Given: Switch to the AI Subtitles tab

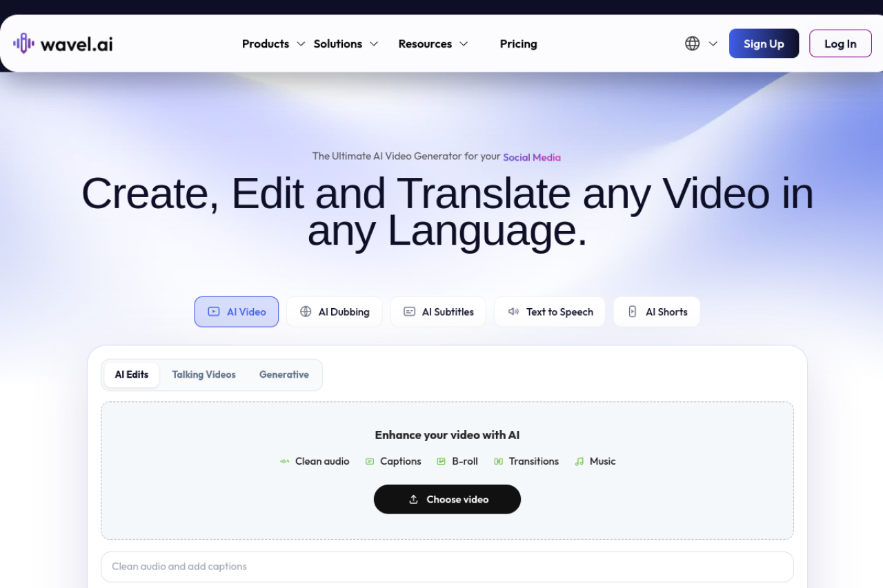Looking at the screenshot, I should (x=438, y=312).
